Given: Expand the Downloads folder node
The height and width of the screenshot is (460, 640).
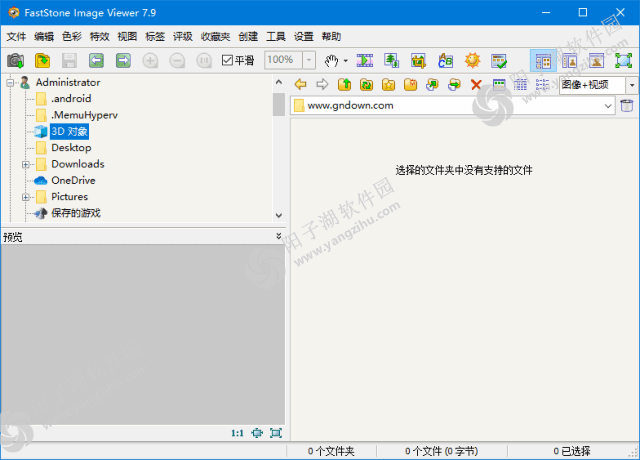Looking at the screenshot, I should click(x=26, y=164).
